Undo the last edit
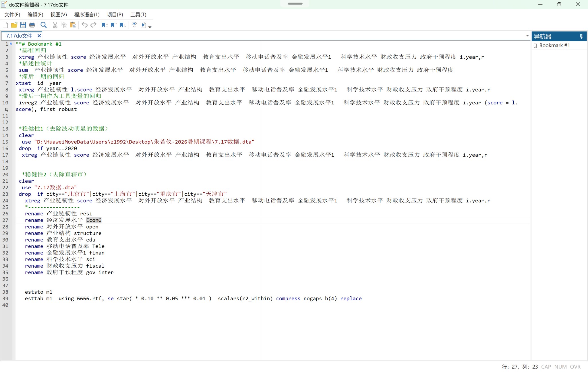This screenshot has width=588, height=372. click(84, 25)
